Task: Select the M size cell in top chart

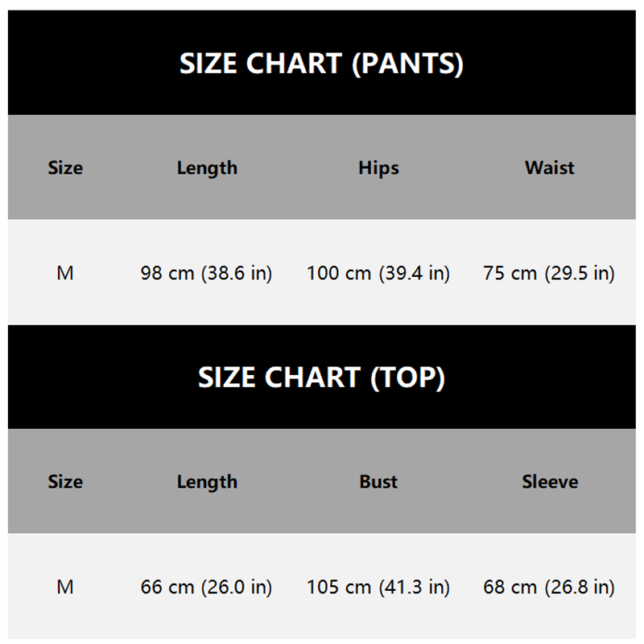Action: click(x=65, y=587)
